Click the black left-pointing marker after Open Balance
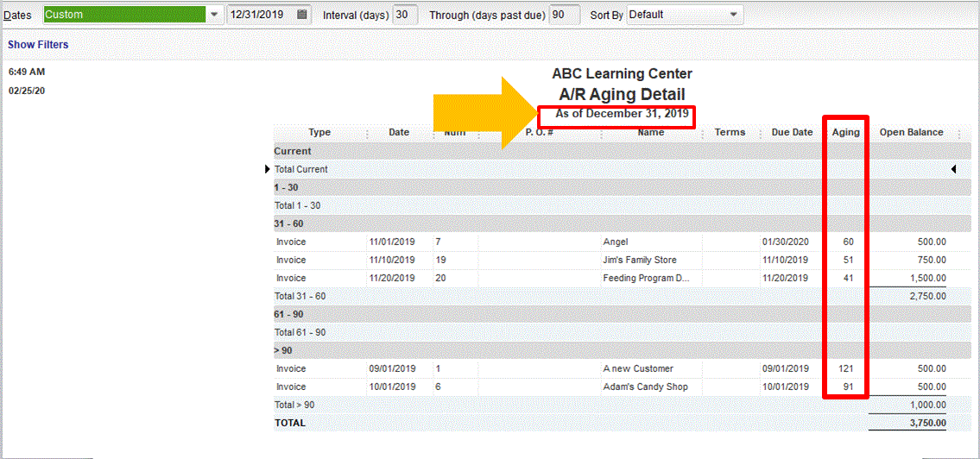Image resolution: width=980 pixels, height=459 pixels. tap(953, 169)
